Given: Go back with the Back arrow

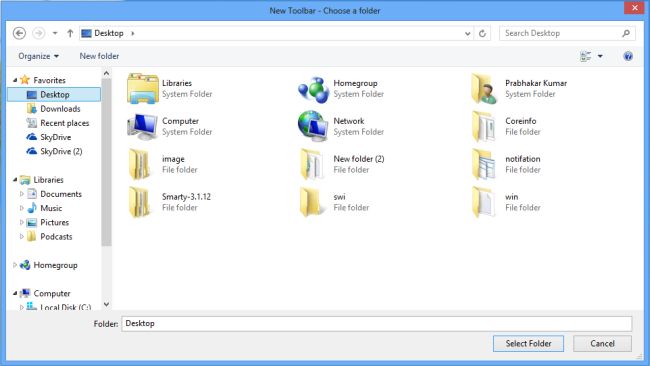Looking at the screenshot, I should click(19, 33).
